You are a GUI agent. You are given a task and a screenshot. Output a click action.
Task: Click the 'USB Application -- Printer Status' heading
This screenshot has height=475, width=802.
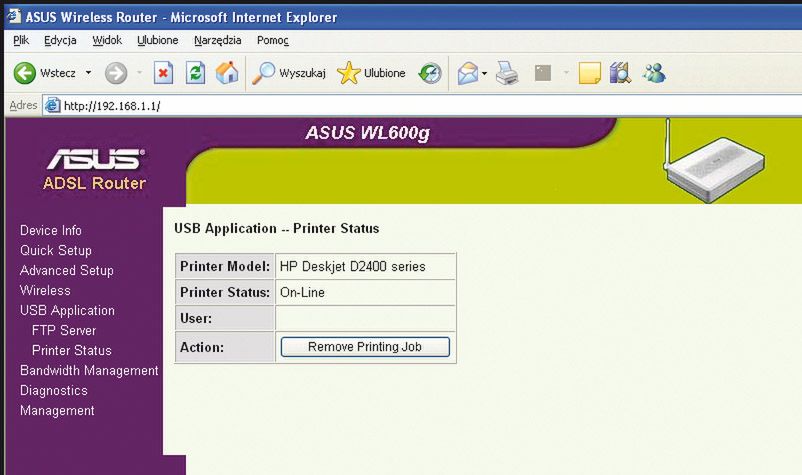[x=277, y=229]
